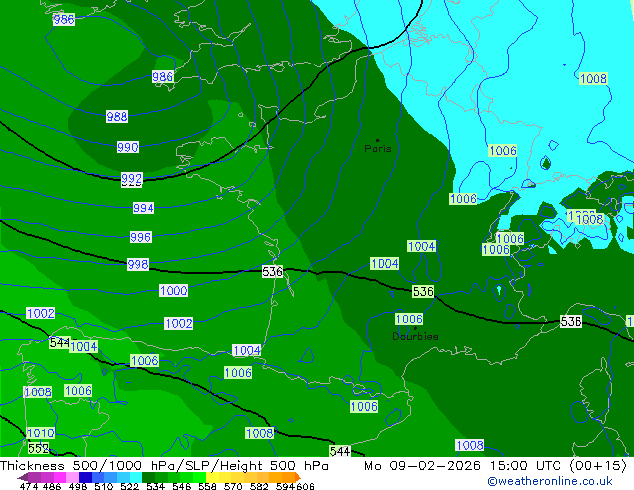
Task: Click the Paris city label
Action: click(378, 148)
